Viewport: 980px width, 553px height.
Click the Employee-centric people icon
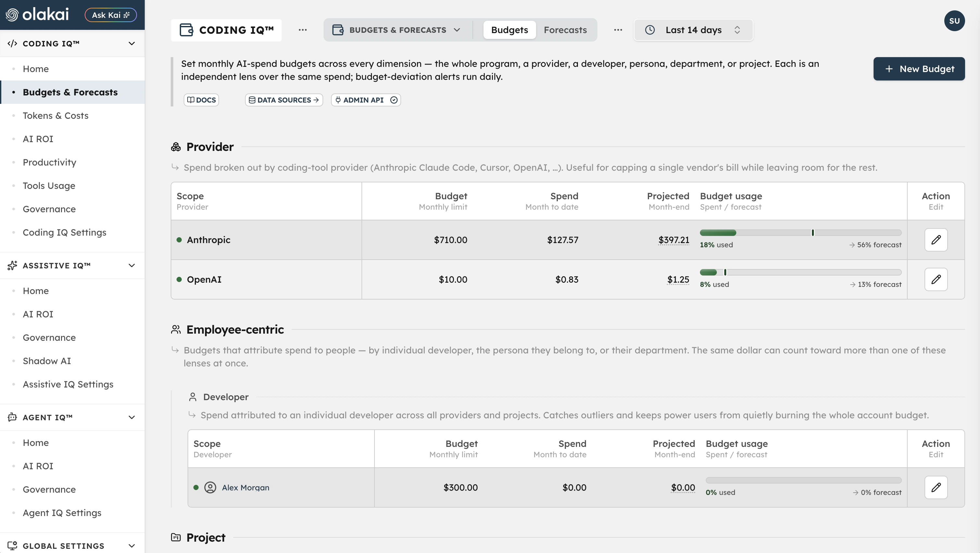(x=176, y=330)
